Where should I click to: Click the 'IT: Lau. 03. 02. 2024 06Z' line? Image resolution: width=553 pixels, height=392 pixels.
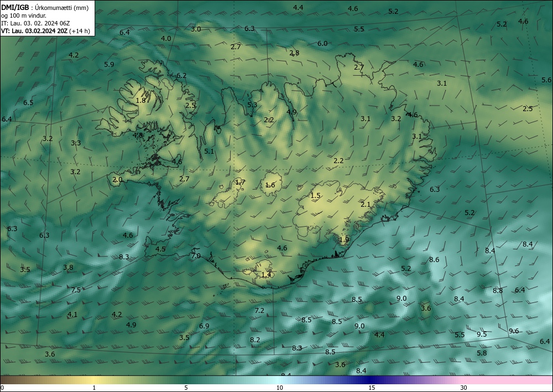35,23
